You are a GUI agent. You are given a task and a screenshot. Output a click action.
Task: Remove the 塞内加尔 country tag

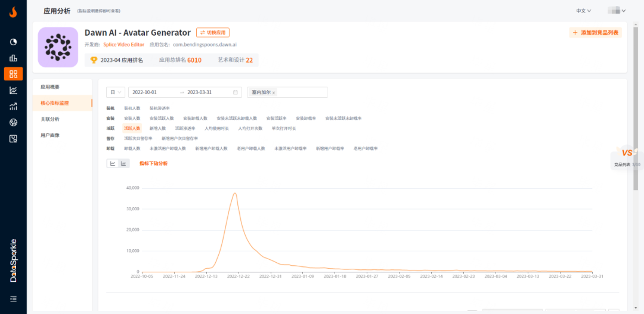click(274, 93)
